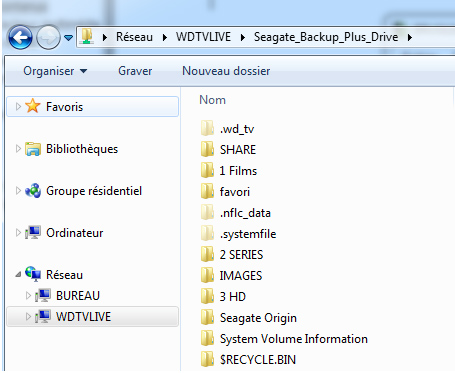Screen dimensions: 455x373
Task: Click the SHARE folder icon
Action: [207, 149]
